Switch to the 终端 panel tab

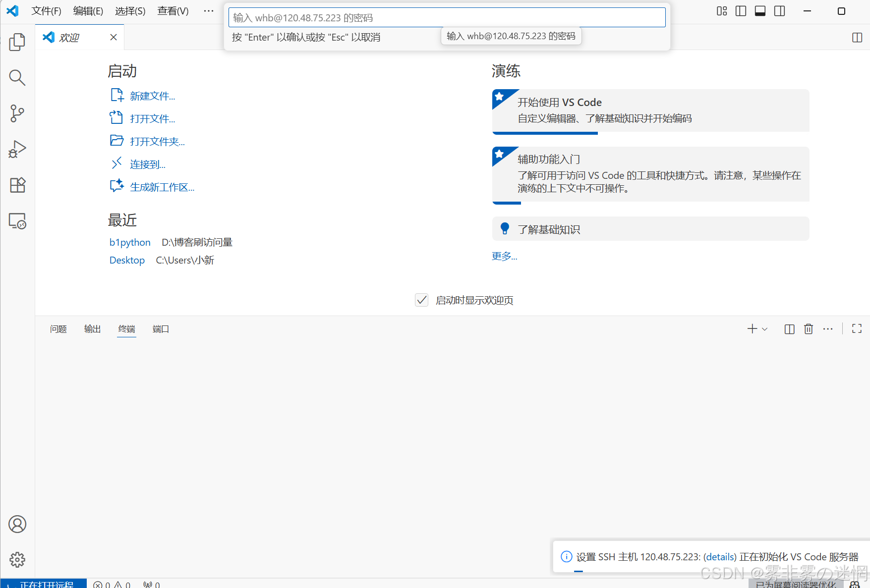click(126, 329)
